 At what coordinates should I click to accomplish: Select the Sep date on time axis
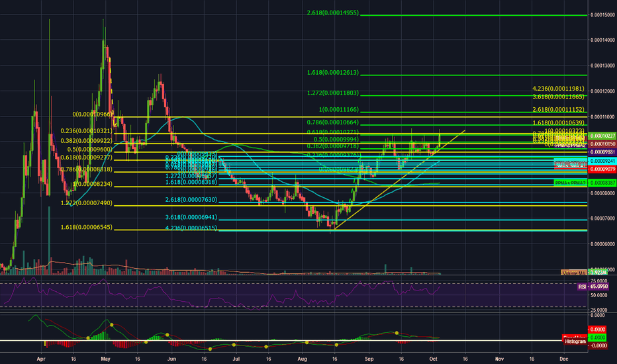(369, 359)
